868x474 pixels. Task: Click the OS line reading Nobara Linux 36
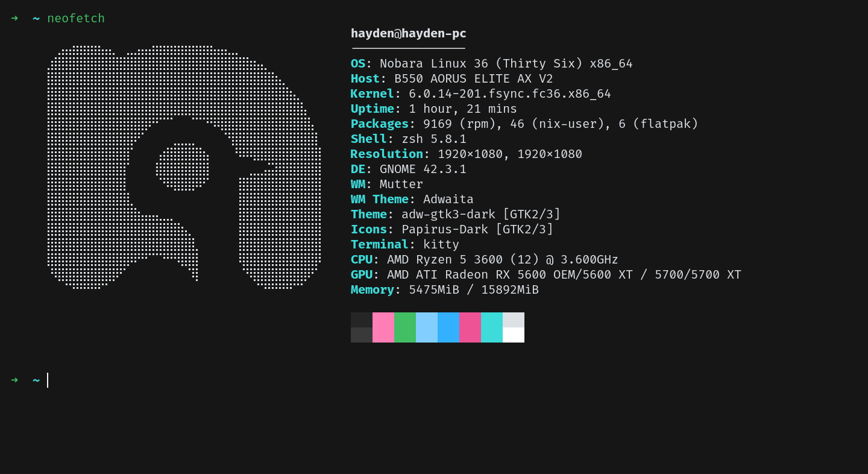point(492,63)
